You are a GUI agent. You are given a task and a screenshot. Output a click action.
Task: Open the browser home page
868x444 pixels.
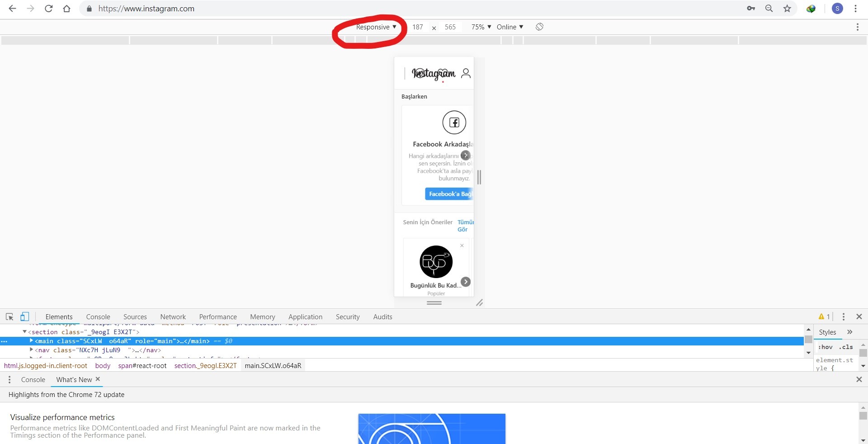pyautogui.click(x=66, y=9)
